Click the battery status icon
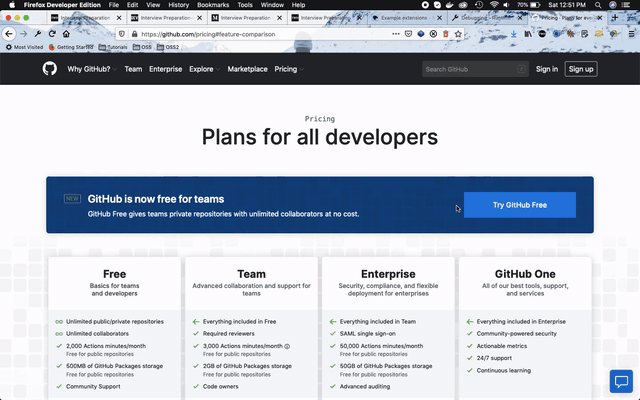This screenshot has height=400, width=640. (535, 5)
